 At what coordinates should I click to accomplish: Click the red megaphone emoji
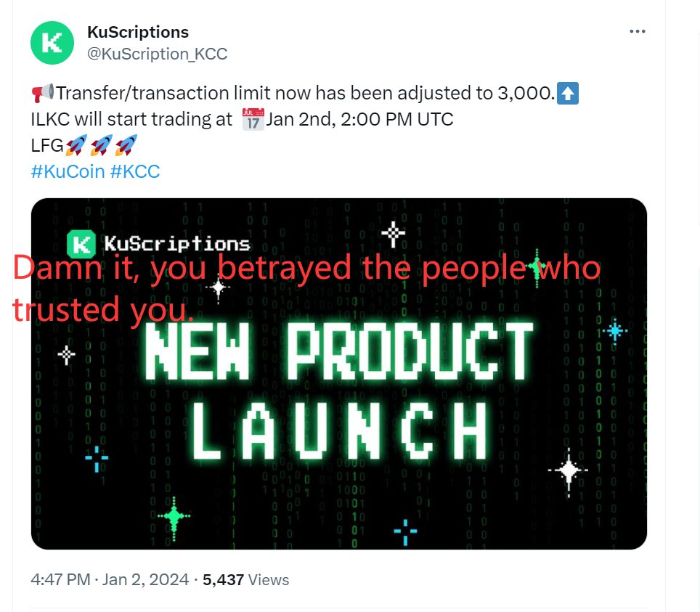pyautogui.click(x=42, y=93)
